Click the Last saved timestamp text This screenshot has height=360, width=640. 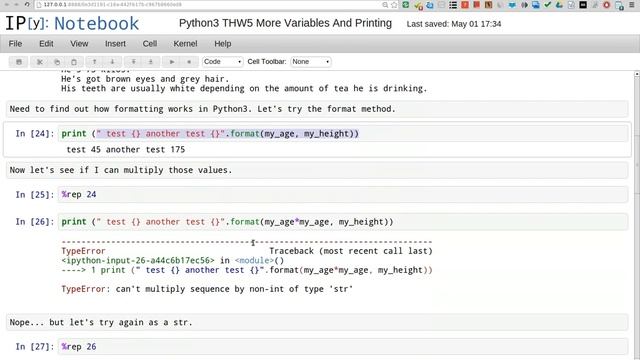pyautogui.click(x=454, y=24)
